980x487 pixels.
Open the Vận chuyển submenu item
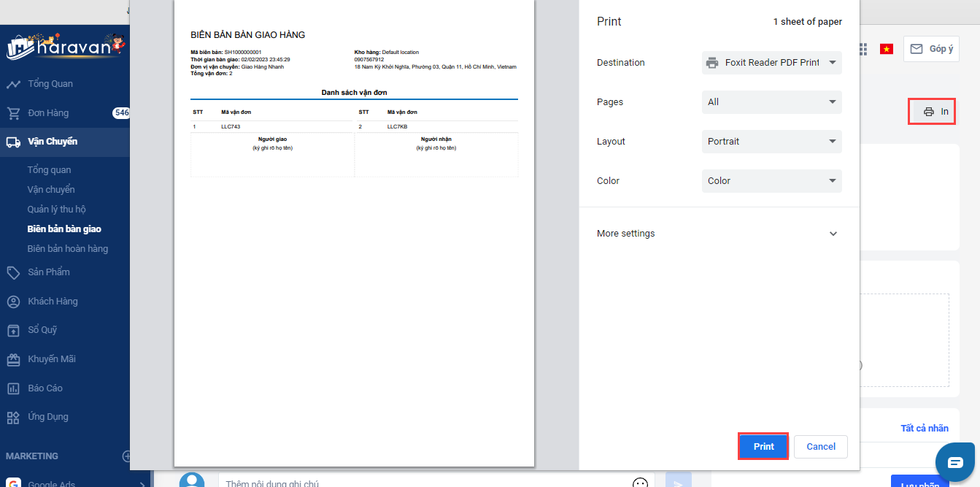point(51,190)
